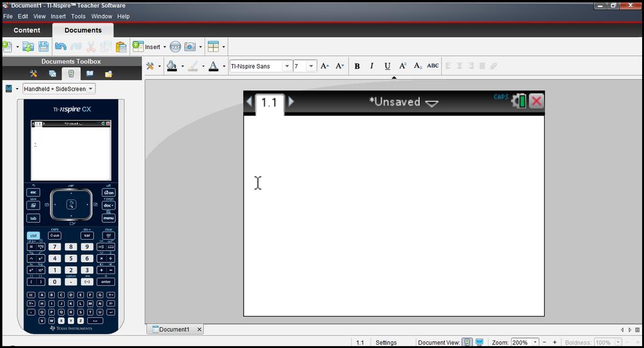Click the Fill Color paint bucket icon
The image size is (644, 348).
[172, 65]
